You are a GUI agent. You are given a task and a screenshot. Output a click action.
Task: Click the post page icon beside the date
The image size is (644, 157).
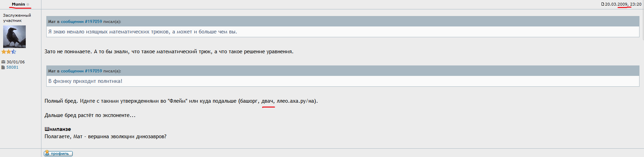click(x=603, y=4)
